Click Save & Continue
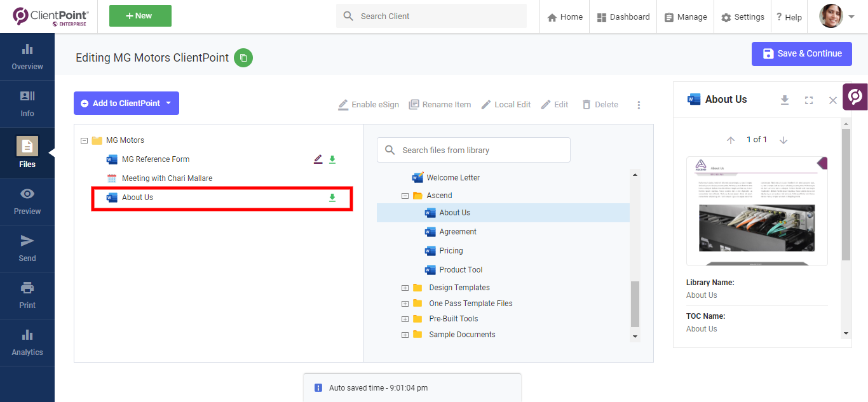 [x=802, y=54]
